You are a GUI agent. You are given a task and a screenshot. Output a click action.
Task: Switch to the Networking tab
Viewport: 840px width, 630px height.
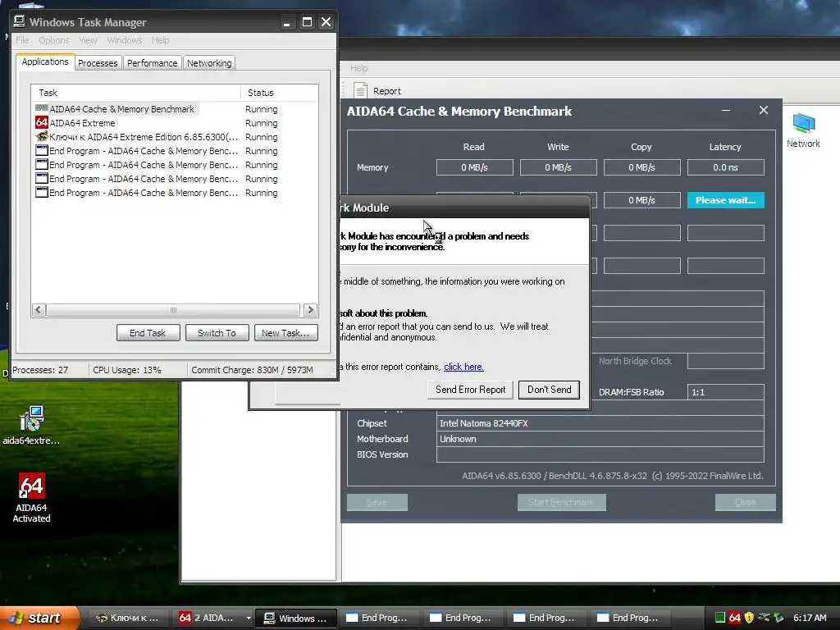209,62
